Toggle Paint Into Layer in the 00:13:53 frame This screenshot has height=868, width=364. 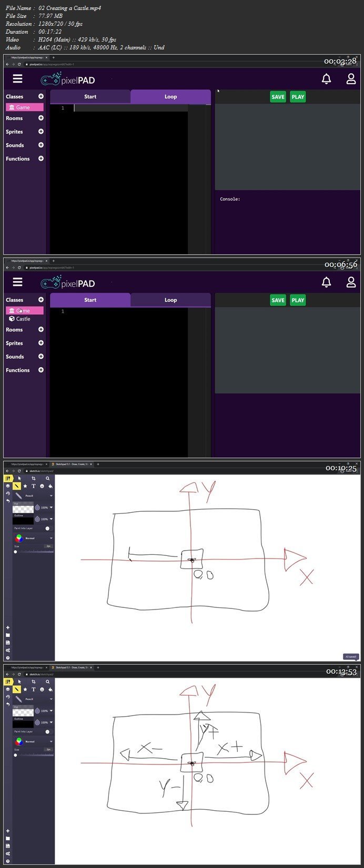(48, 731)
